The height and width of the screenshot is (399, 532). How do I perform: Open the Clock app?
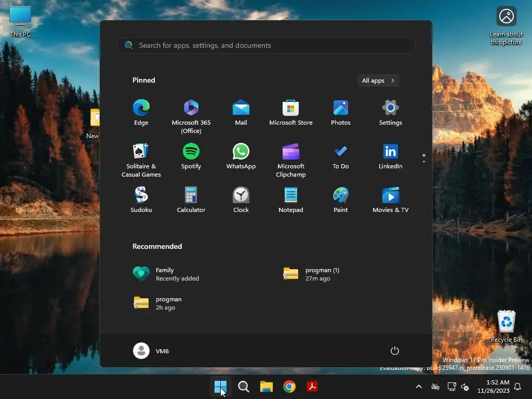(x=241, y=200)
